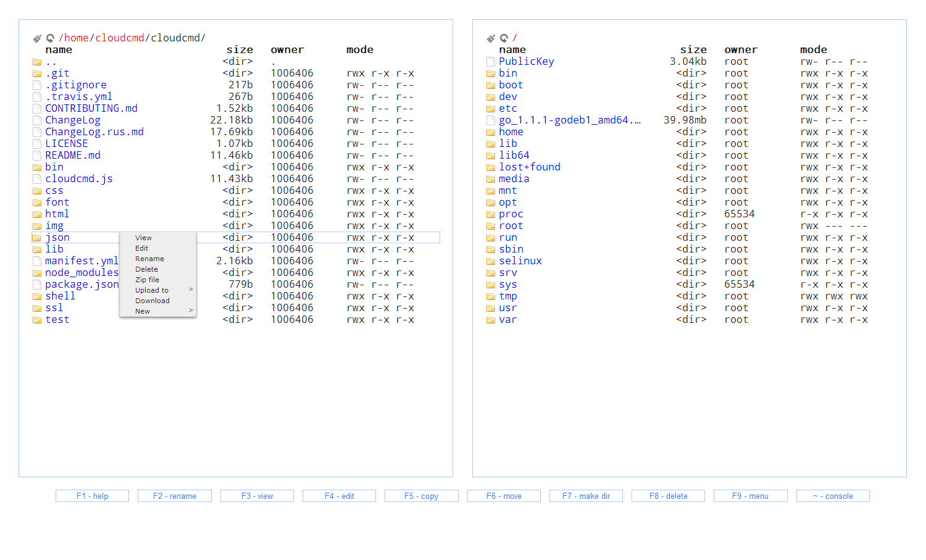
Task: Click the root slash path in right panel
Action: [515, 38]
